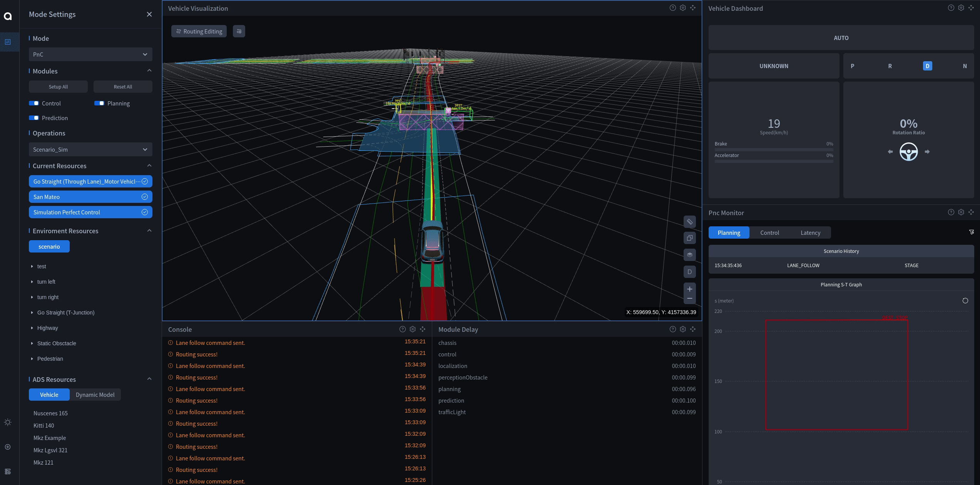Switch to the Latency tab
The height and width of the screenshot is (485, 980).
pyautogui.click(x=810, y=232)
